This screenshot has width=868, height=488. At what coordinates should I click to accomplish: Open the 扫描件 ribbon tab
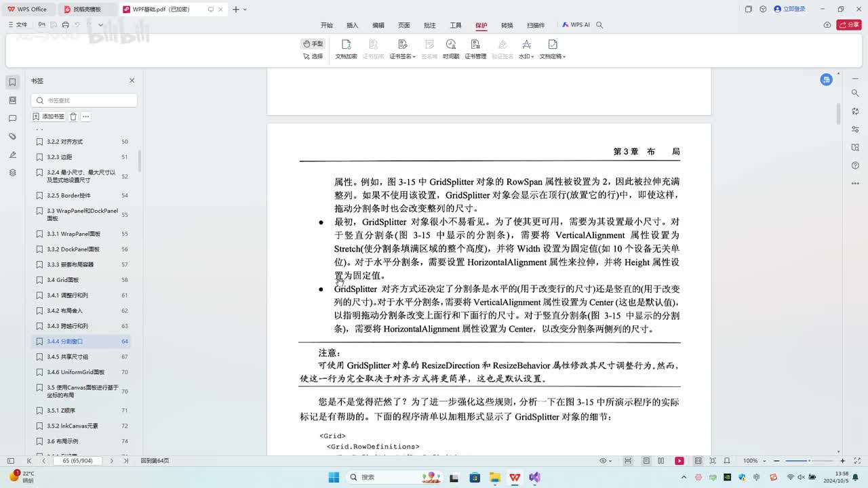pos(536,25)
